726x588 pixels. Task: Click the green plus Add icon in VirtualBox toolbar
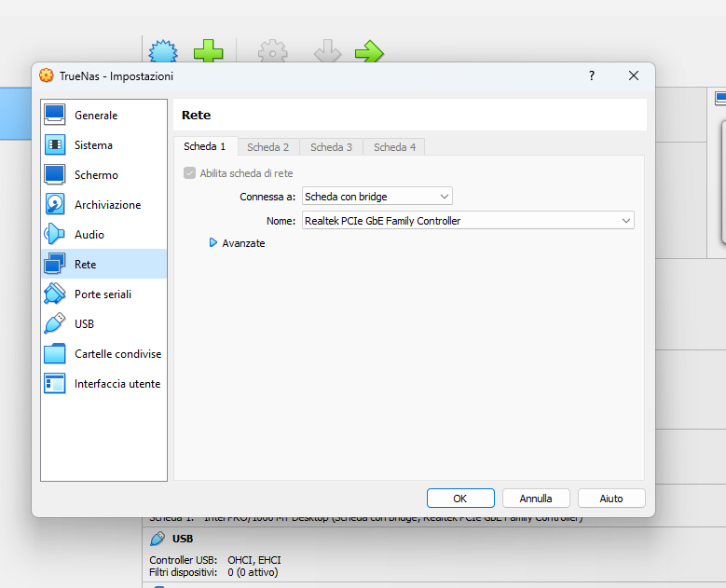pos(209,51)
